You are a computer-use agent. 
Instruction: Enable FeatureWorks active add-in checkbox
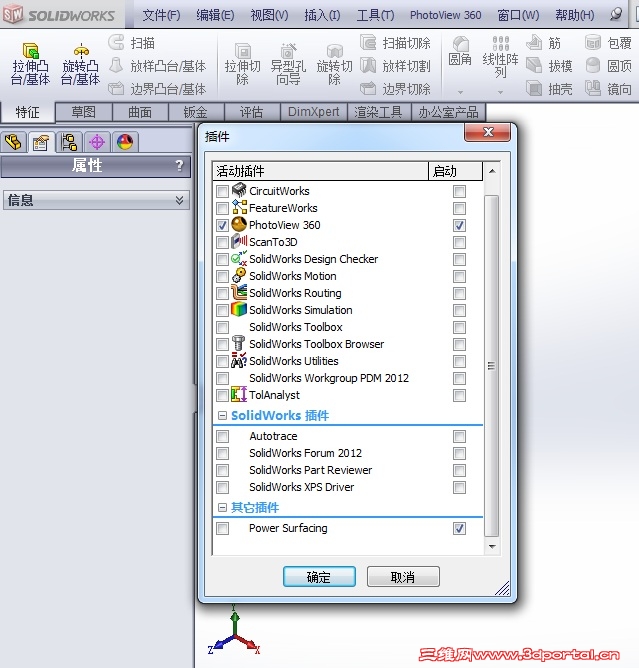(222, 208)
